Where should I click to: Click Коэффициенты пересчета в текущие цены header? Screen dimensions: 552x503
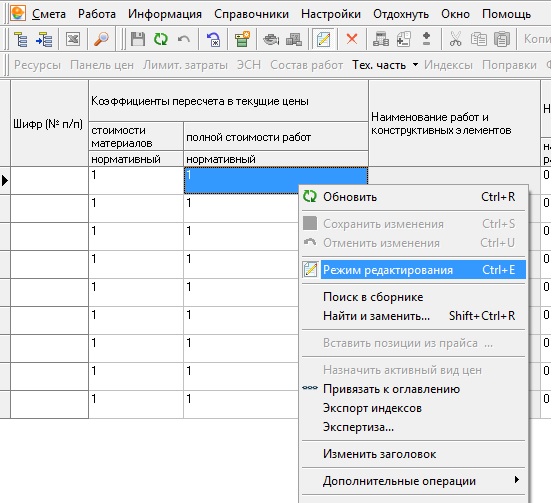[x=228, y=101]
